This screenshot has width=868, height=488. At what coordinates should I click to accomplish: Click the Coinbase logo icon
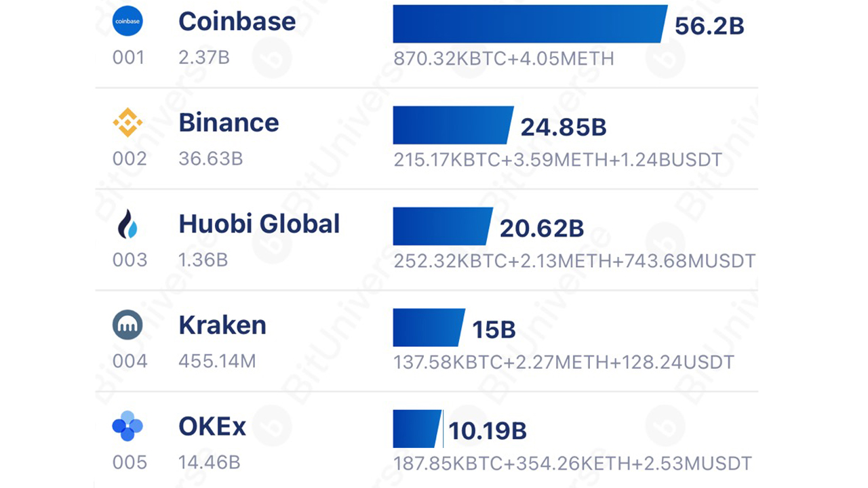click(x=127, y=21)
